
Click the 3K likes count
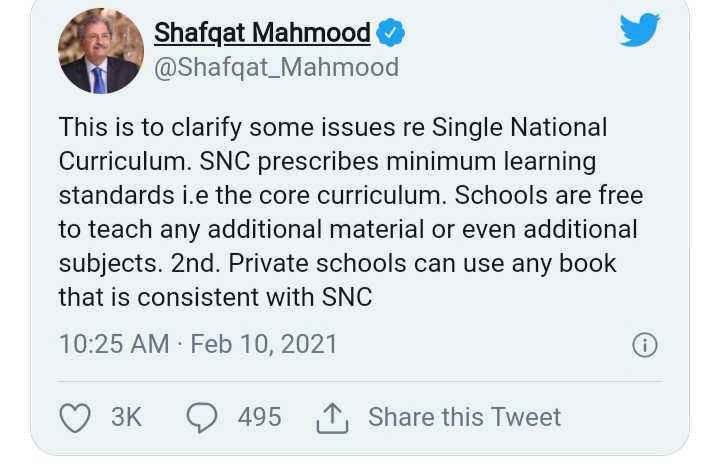[127, 417]
